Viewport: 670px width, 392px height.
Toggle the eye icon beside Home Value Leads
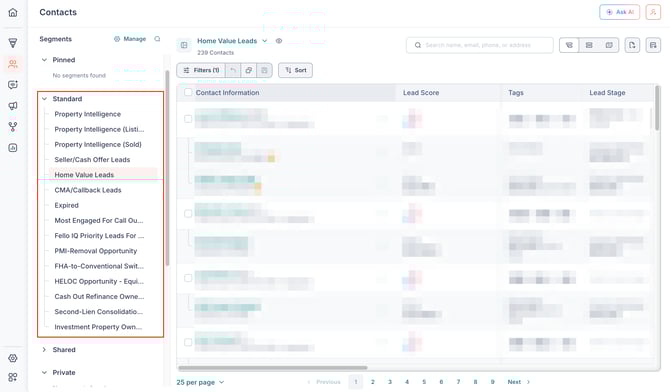pos(279,41)
